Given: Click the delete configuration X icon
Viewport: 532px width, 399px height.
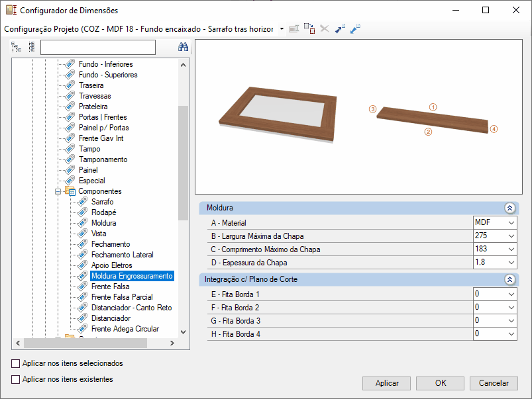Looking at the screenshot, I should point(325,29).
